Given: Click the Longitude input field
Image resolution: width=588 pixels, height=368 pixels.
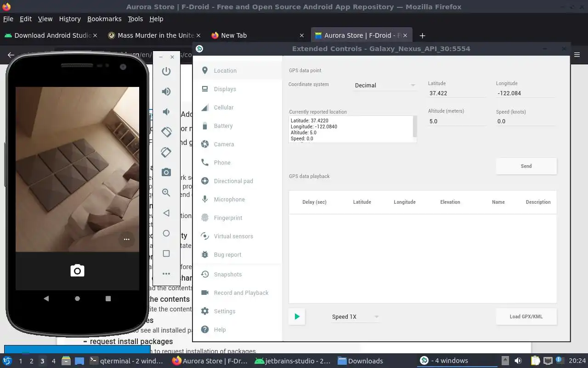Looking at the screenshot, I should (x=526, y=93).
